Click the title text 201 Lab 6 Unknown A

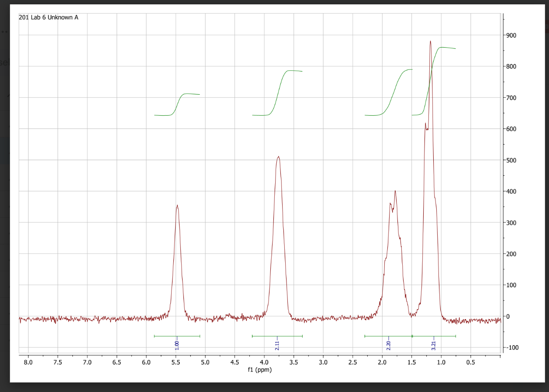pyautogui.click(x=48, y=18)
